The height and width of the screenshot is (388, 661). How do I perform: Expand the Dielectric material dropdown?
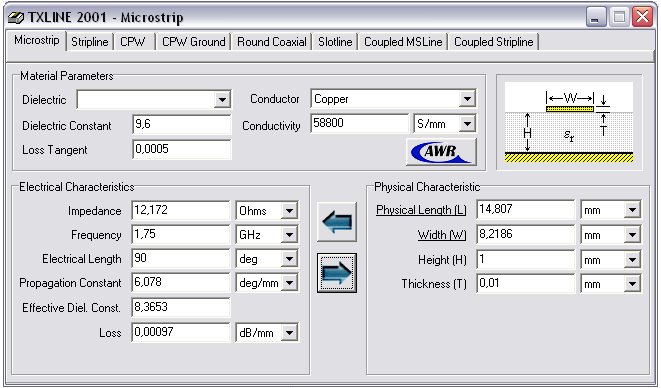click(222, 100)
